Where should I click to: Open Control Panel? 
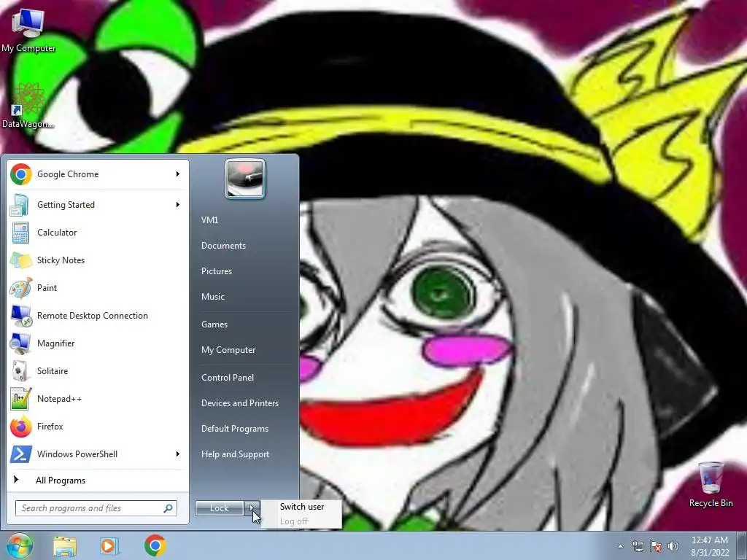[x=228, y=378]
